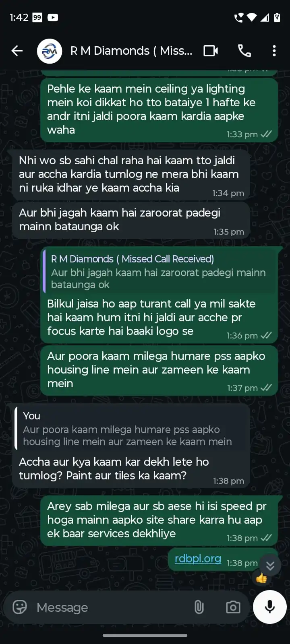Tap the thumbs up reaction emoji

point(262,578)
